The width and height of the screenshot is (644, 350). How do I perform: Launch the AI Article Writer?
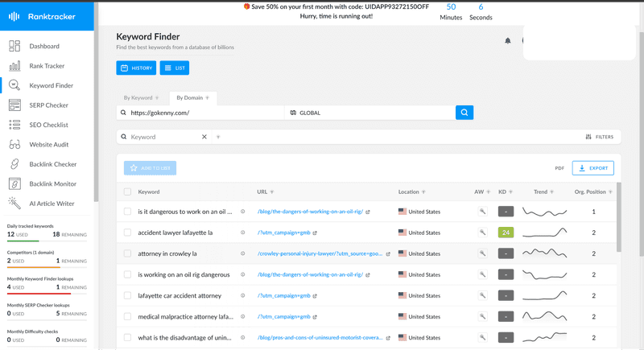coord(52,203)
